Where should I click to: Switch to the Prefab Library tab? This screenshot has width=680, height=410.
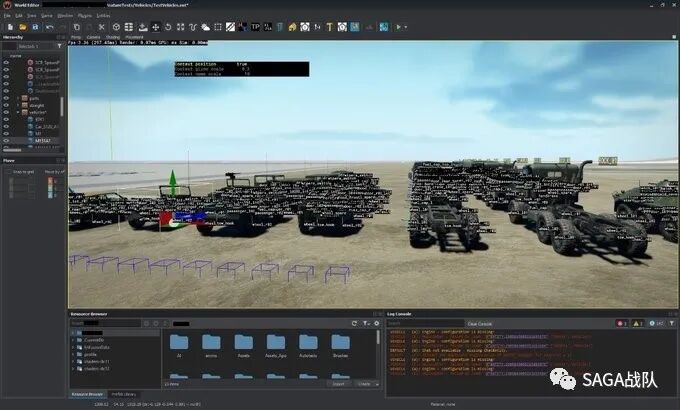point(124,394)
